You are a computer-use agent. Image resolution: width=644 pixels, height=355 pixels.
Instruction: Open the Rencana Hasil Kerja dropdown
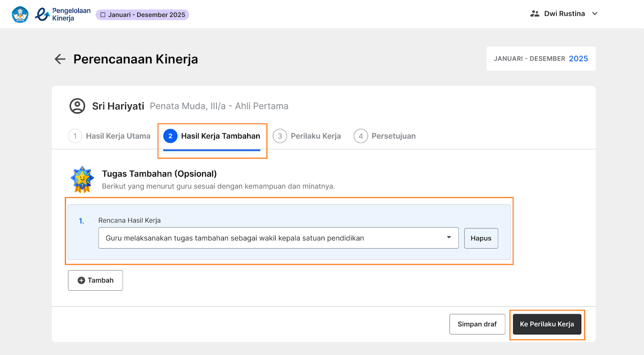279,238
